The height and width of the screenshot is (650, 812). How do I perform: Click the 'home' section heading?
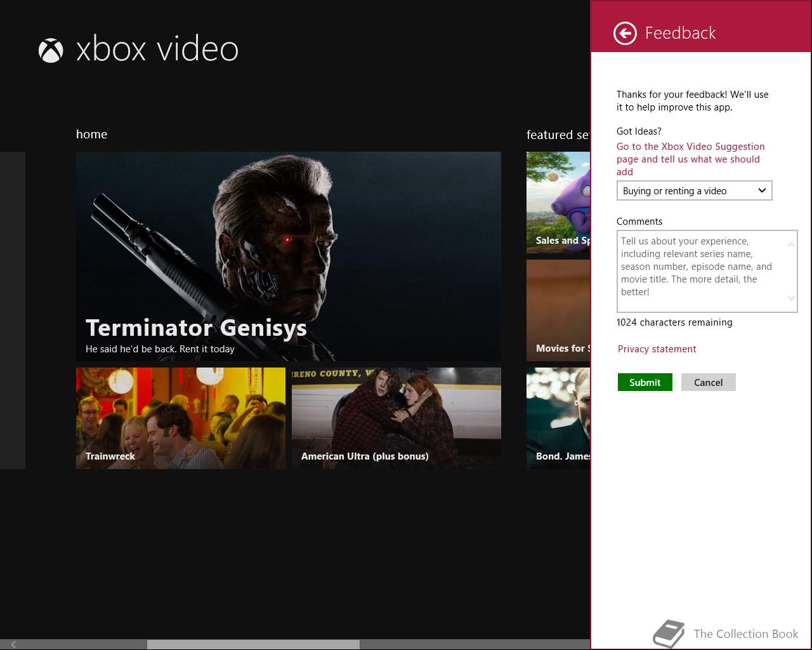[92, 134]
